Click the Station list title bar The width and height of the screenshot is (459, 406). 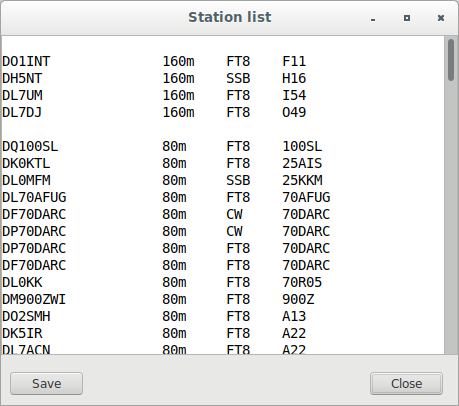[229, 17]
